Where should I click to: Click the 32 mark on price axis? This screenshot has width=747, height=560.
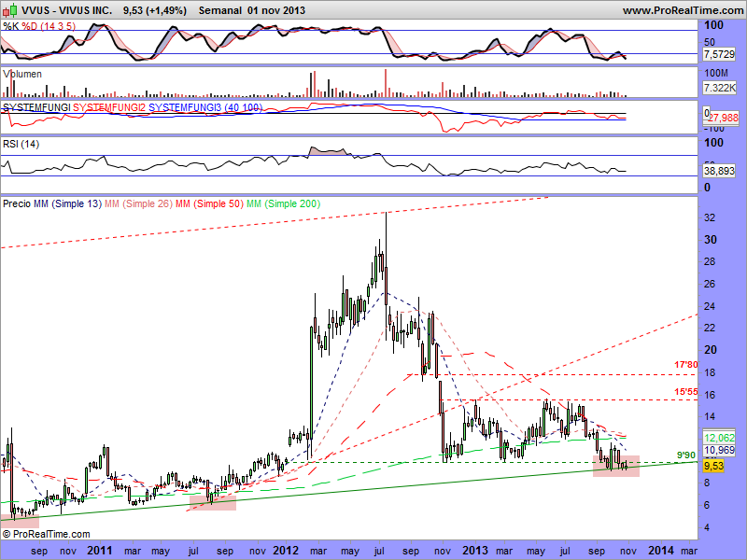(x=710, y=217)
